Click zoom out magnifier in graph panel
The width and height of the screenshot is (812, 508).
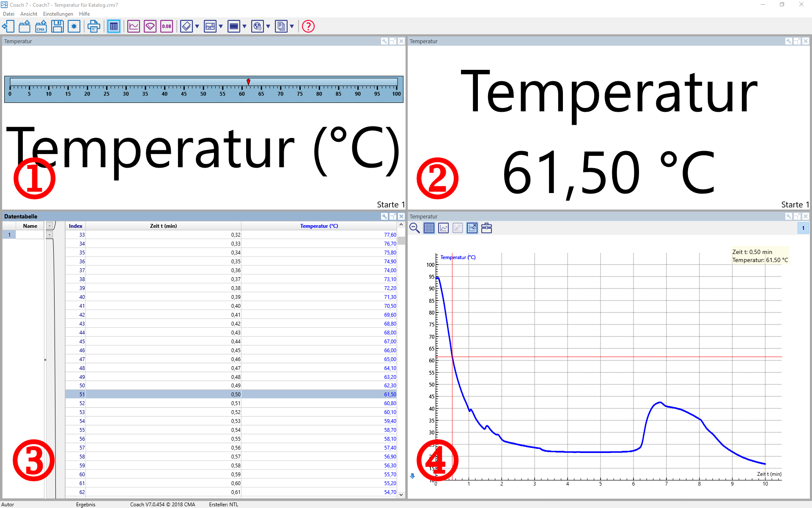pos(414,228)
